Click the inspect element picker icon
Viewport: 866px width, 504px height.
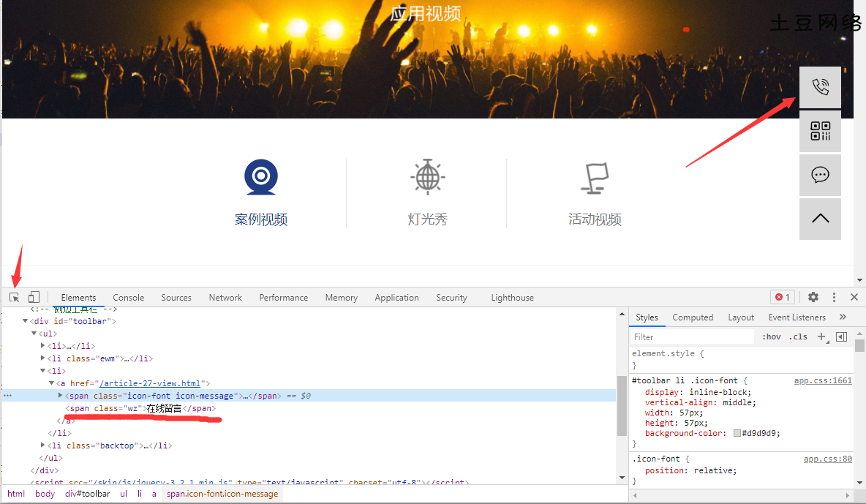tap(15, 298)
